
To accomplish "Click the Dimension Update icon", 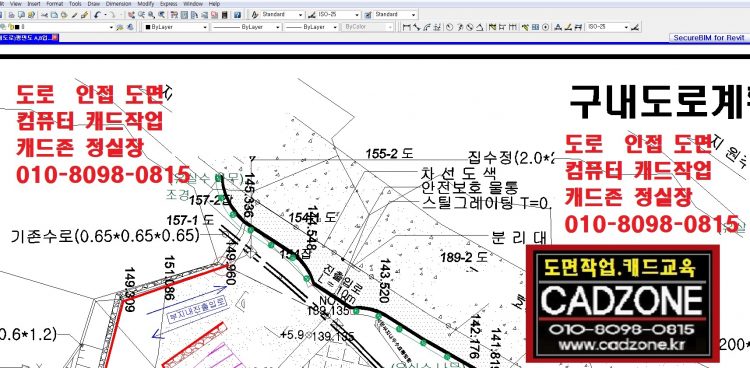I will tap(578, 27).
